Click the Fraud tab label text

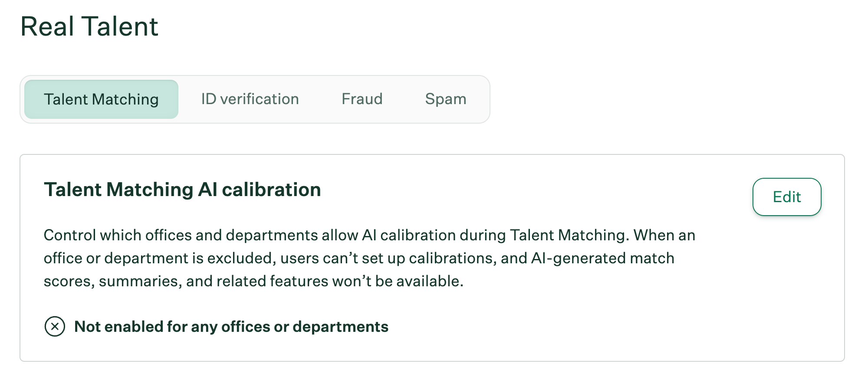362,99
